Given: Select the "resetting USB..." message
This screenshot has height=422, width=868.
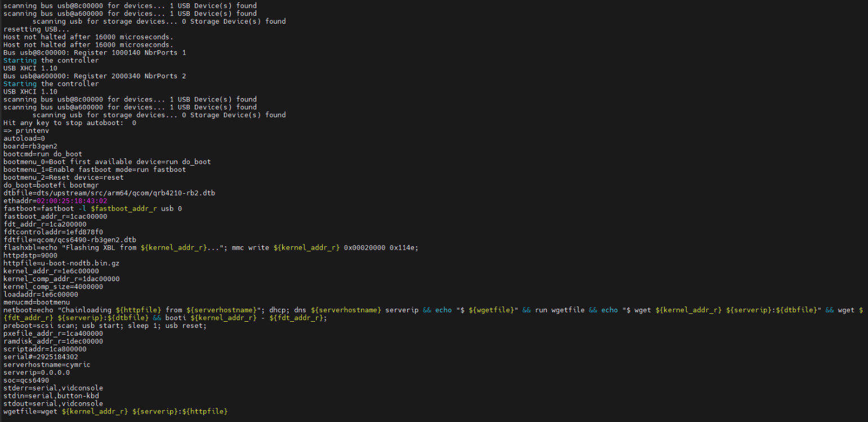Looking at the screenshot, I should click(37, 29).
